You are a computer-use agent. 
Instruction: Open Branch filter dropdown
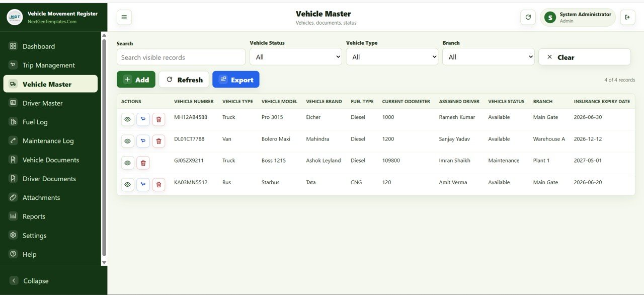point(488,57)
